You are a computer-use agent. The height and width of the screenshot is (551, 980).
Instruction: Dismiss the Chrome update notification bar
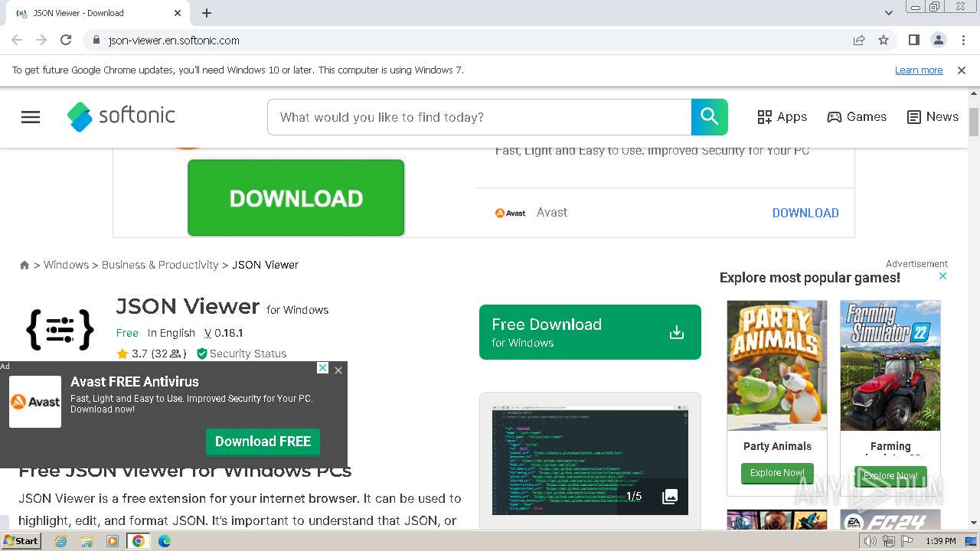pyautogui.click(x=962, y=70)
